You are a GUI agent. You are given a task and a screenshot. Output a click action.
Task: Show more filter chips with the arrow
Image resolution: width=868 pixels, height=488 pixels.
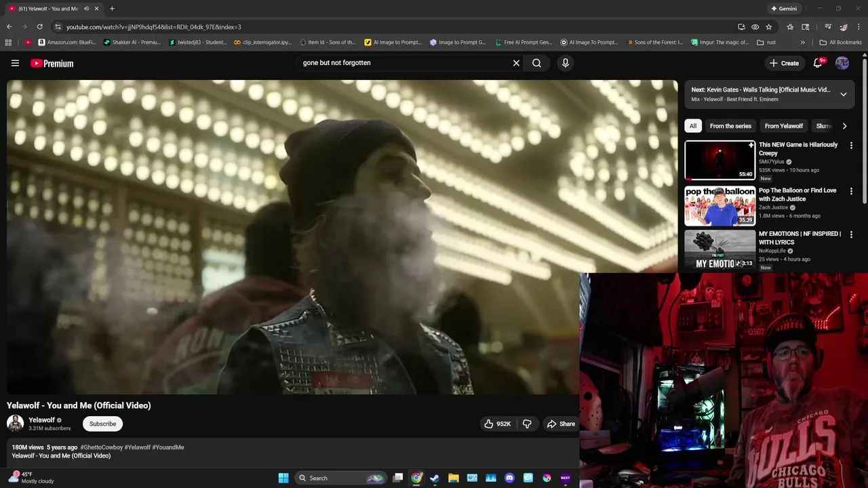point(844,126)
